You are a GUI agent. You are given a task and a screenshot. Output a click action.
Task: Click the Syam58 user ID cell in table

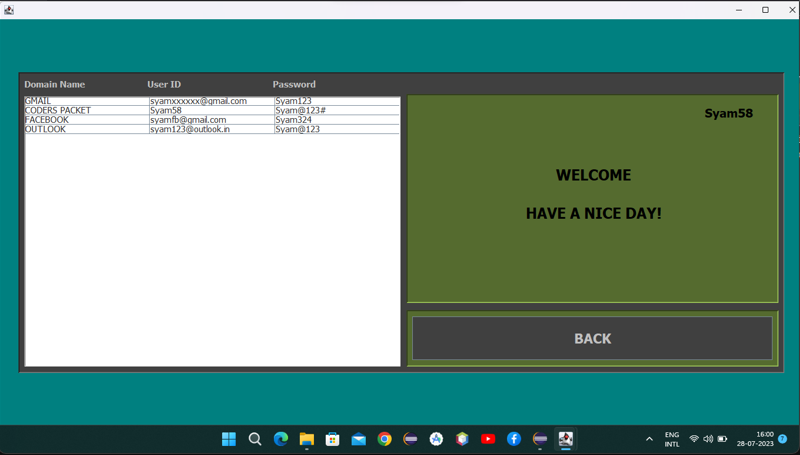pos(212,110)
